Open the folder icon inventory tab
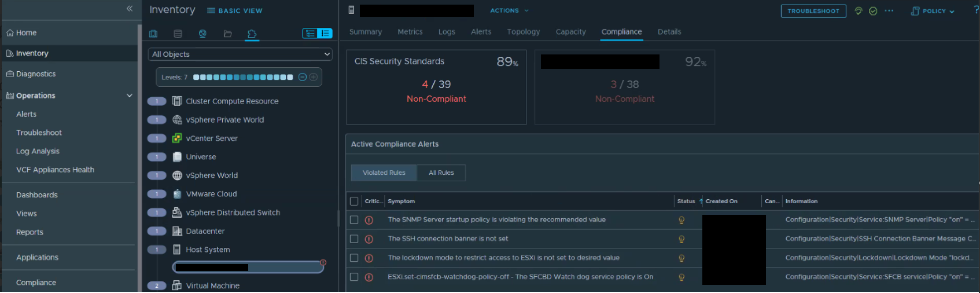980x293 pixels. click(x=227, y=34)
